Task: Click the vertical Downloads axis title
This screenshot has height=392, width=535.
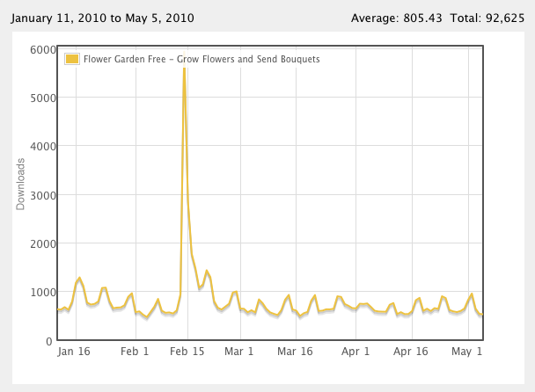Action: 20,184
